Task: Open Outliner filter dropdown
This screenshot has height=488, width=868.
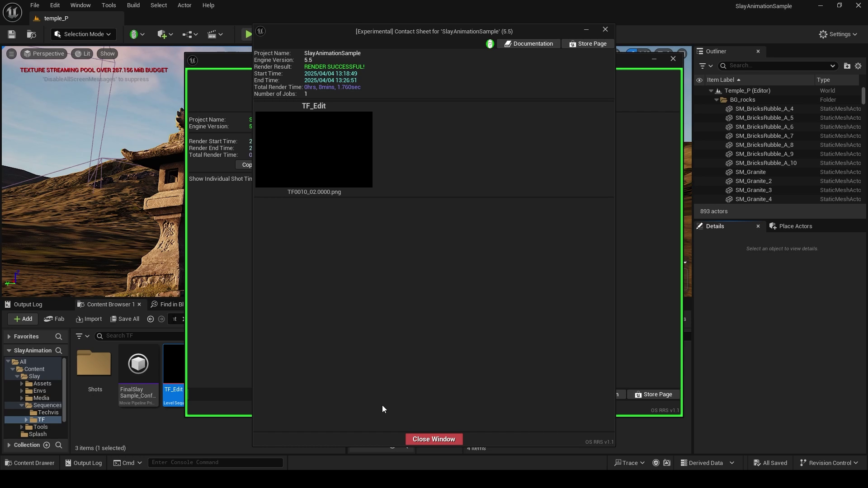Action: (705, 66)
